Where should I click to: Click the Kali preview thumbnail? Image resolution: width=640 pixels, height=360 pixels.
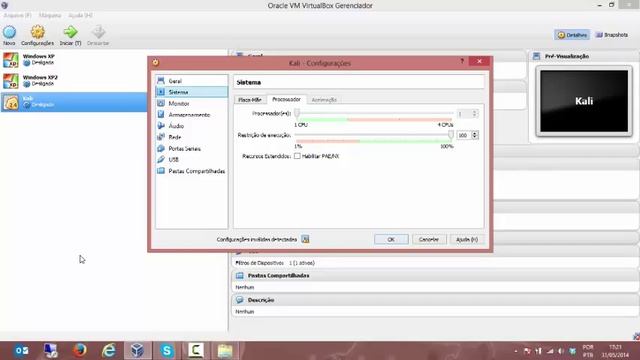584,101
